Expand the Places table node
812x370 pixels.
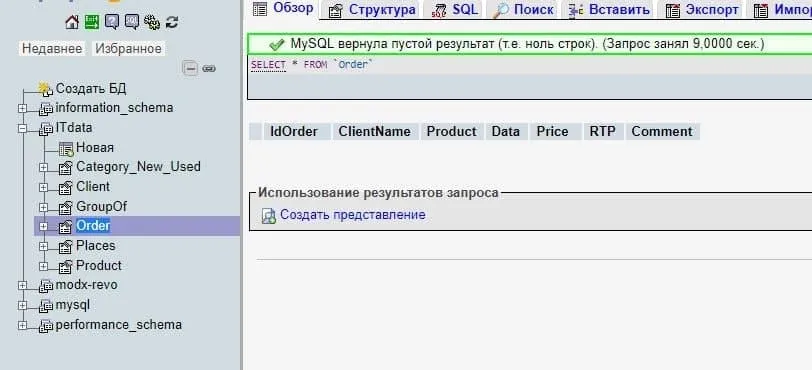(44, 246)
